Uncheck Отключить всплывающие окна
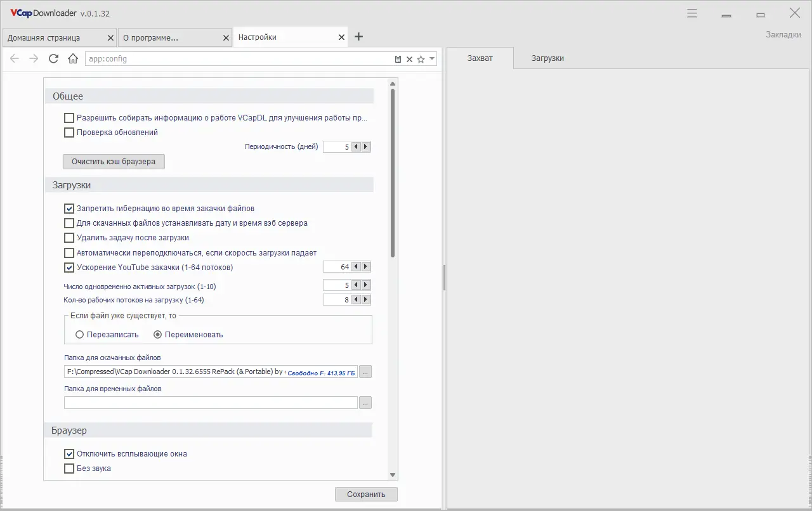Viewport: 812px width, 511px height. [69, 454]
